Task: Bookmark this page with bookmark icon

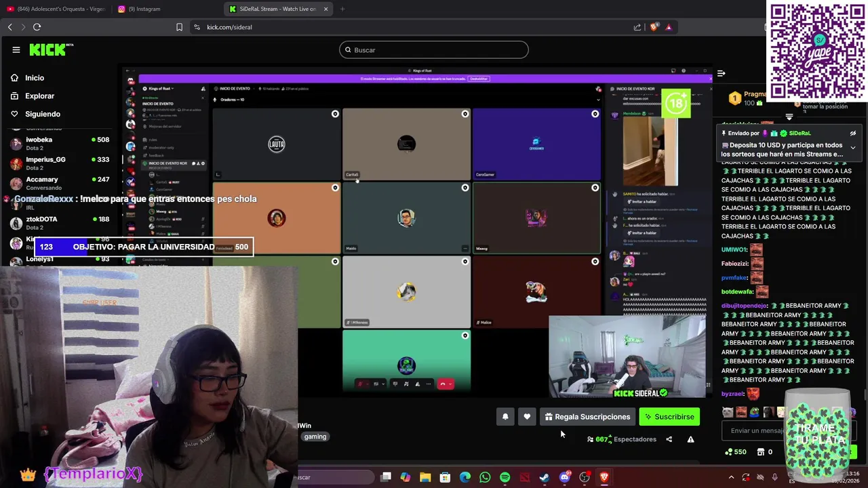Action: click(179, 27)
